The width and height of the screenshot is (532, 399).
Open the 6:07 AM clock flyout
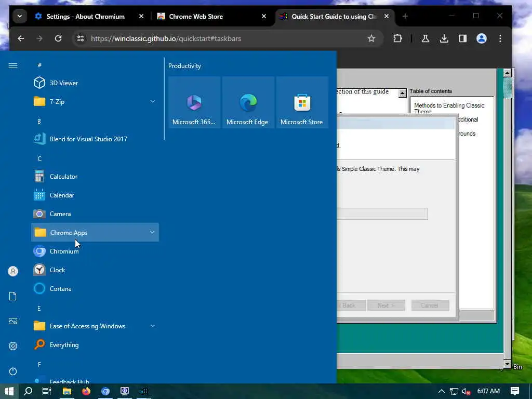click(488, 391)
